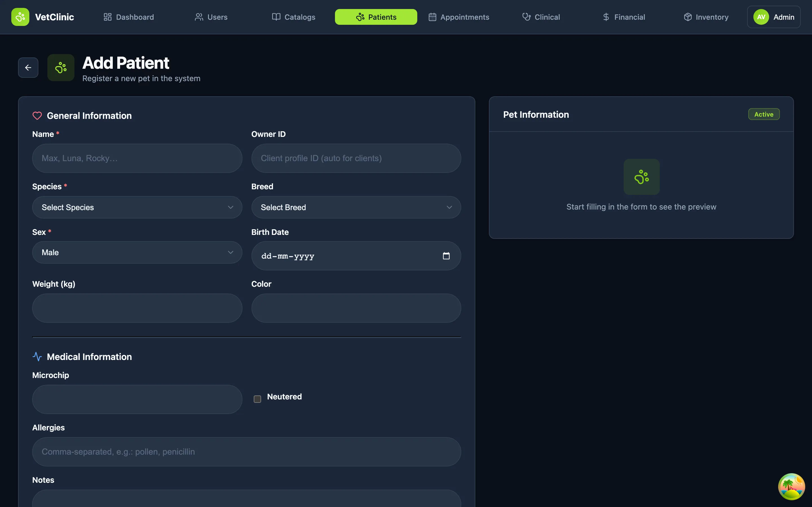This screenshot has width=812, height=507.
Task: Focus the pet Name input field
Action: point(137,158)
